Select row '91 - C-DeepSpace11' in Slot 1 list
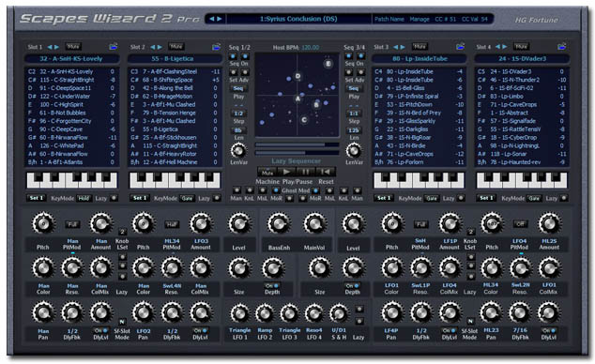The width and height of the screenshot is (595, 364). click(x=71, y=88)
